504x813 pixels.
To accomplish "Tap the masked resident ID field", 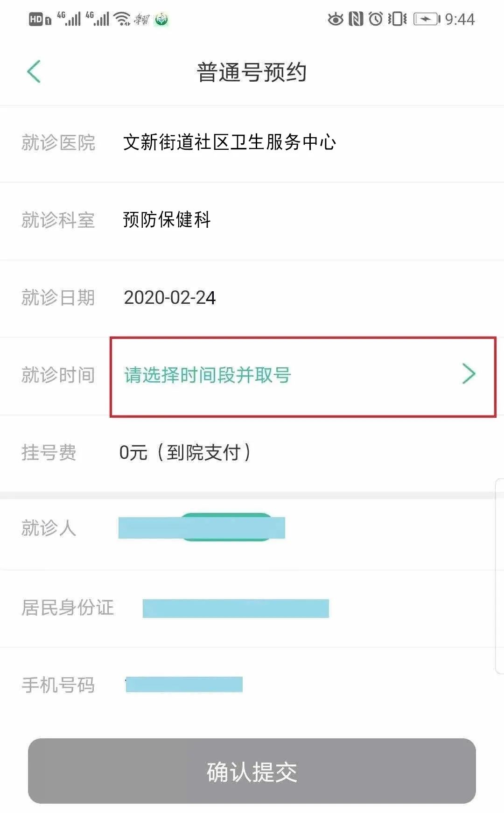I will 236,608.
